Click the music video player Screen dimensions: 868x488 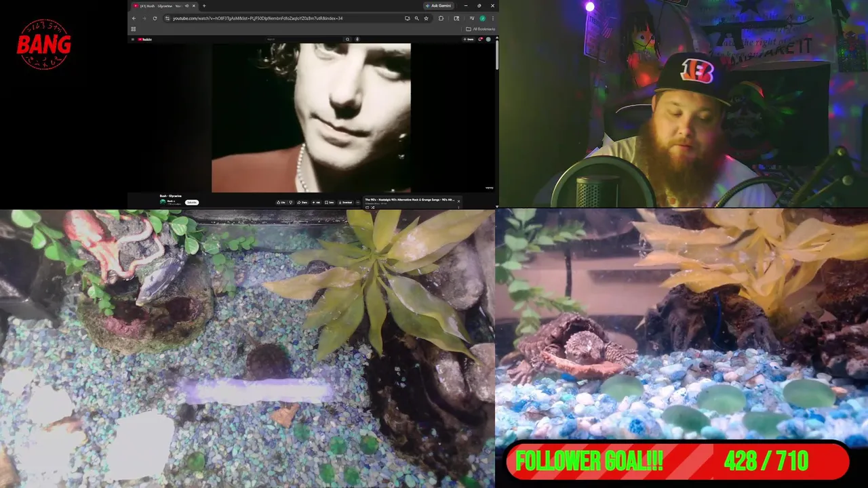click(311, 118)
